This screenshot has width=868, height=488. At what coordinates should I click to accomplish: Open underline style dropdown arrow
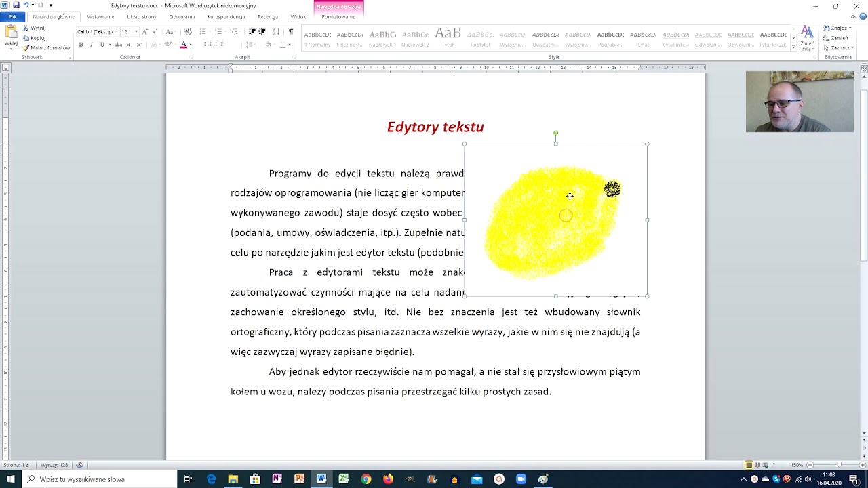[x=108, y=45]
